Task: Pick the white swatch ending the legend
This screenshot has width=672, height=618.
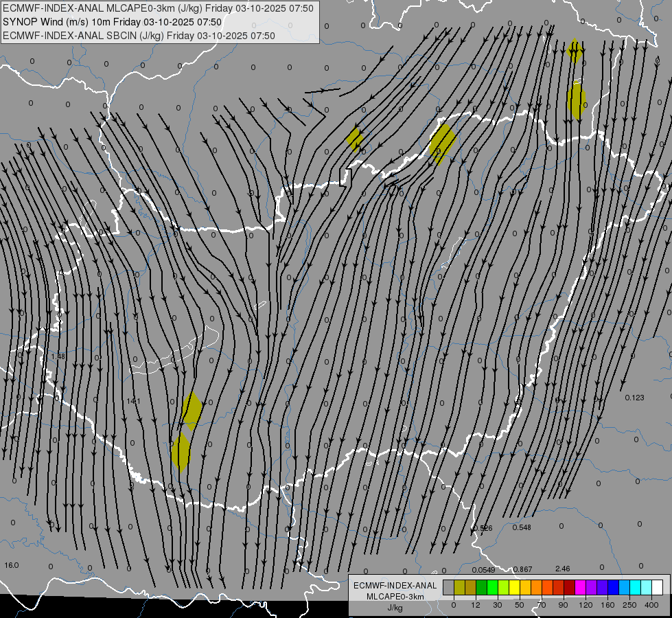Action: 657,587
